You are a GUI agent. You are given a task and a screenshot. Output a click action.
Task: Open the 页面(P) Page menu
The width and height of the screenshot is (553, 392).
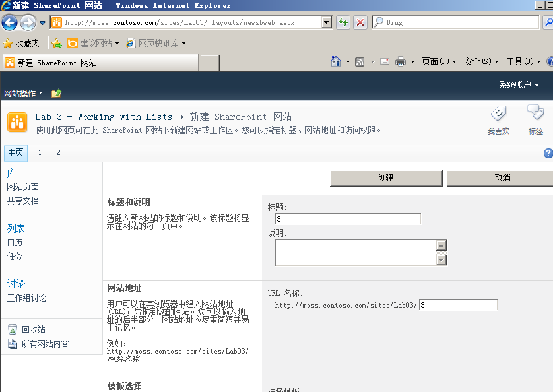click(439, 62)
